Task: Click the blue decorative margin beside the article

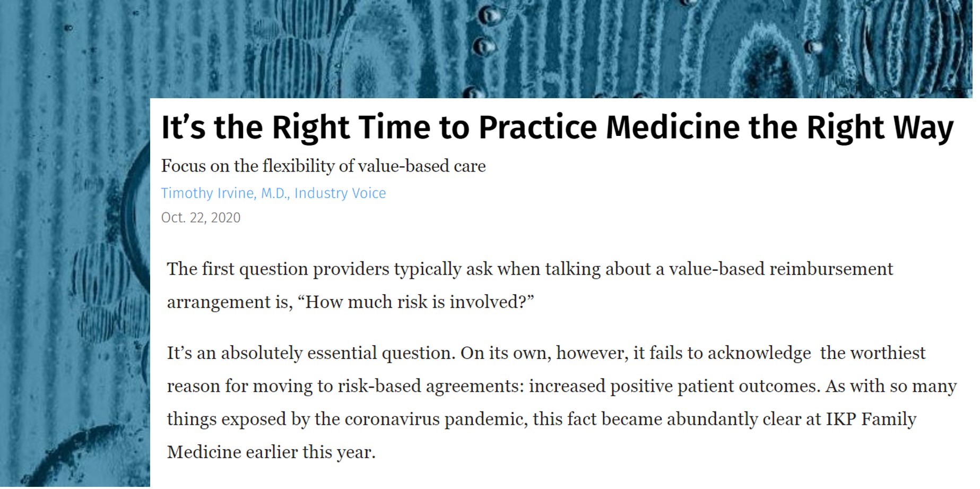Action: [x=75, y=292]
